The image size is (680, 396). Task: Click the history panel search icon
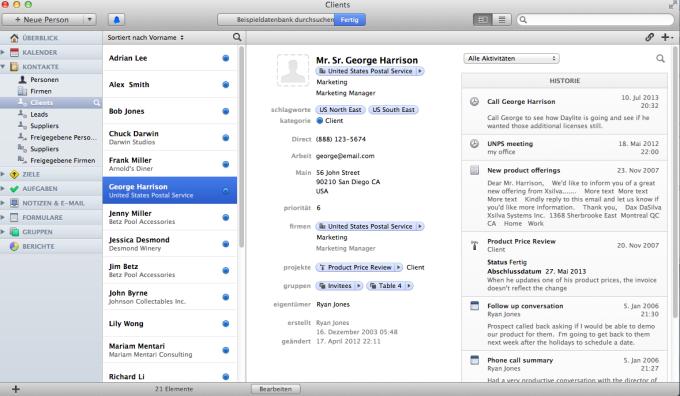click(660, 58)
